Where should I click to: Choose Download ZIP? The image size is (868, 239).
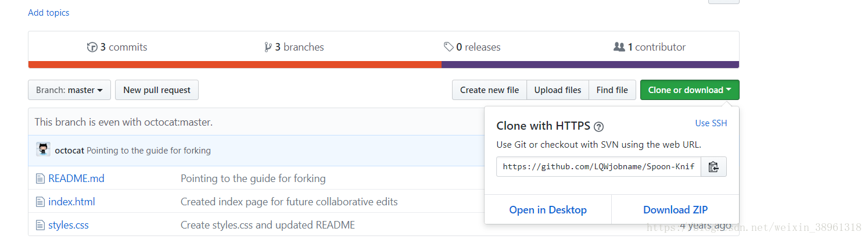(675, 210)
